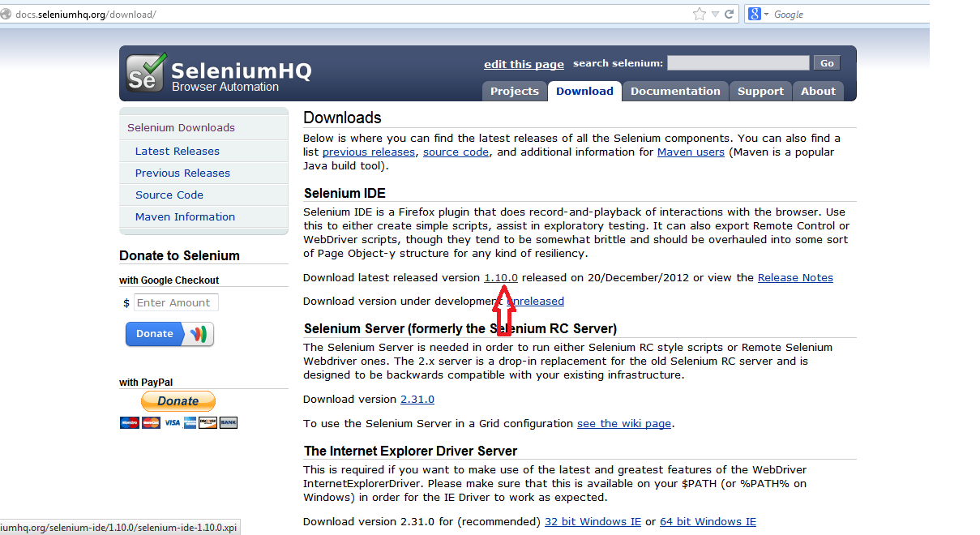Download the 64 bit Windows IE driver
The width and height of the screenshot is (980, 535).
[x=708, y=521]
